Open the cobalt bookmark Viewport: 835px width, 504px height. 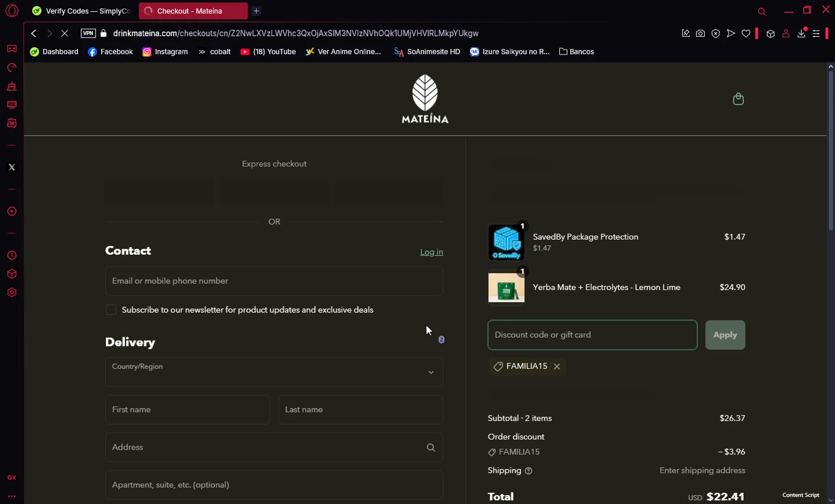(x=214, y=52)
